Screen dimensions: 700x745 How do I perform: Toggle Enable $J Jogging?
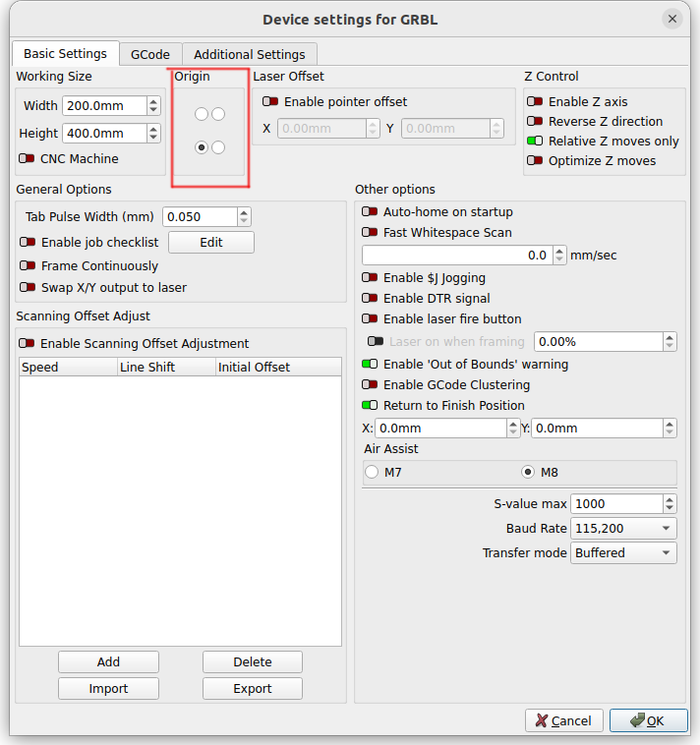point(370,277)
